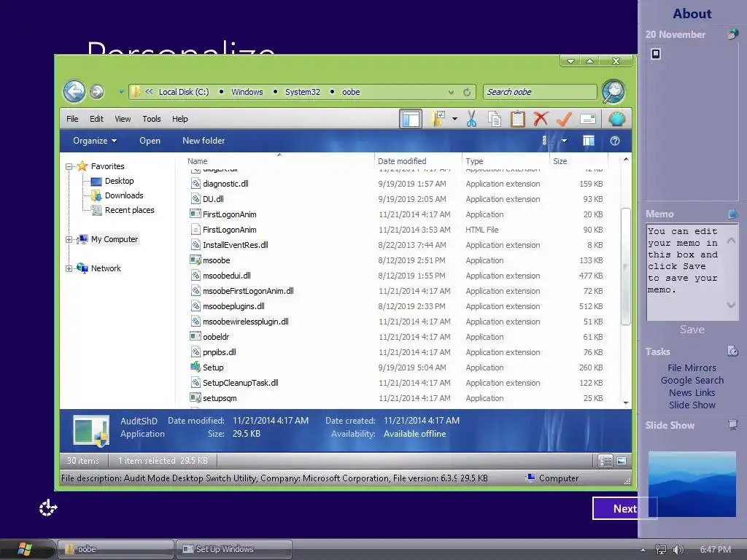This screenshot has width=747, height=560.
Task: Click Open in the command bar
Action: [150, 141]
